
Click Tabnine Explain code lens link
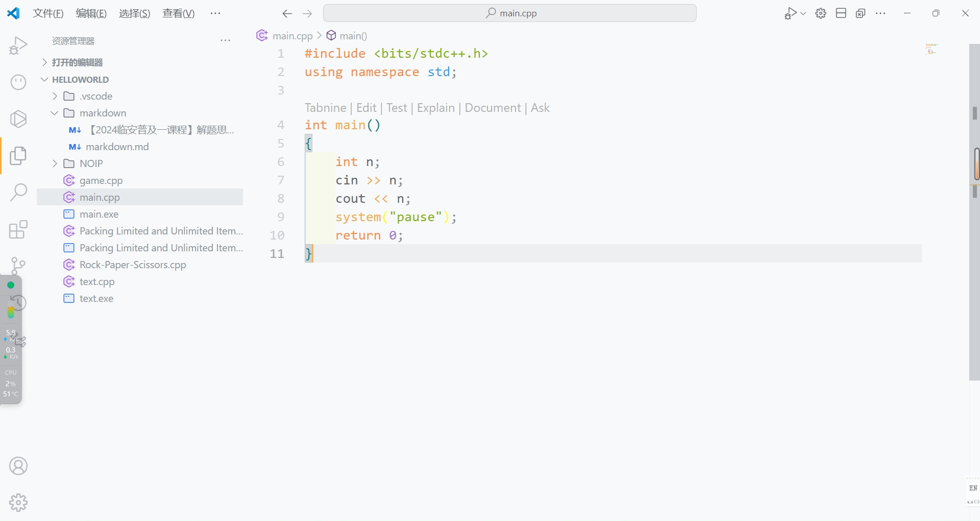pos(435,108)
